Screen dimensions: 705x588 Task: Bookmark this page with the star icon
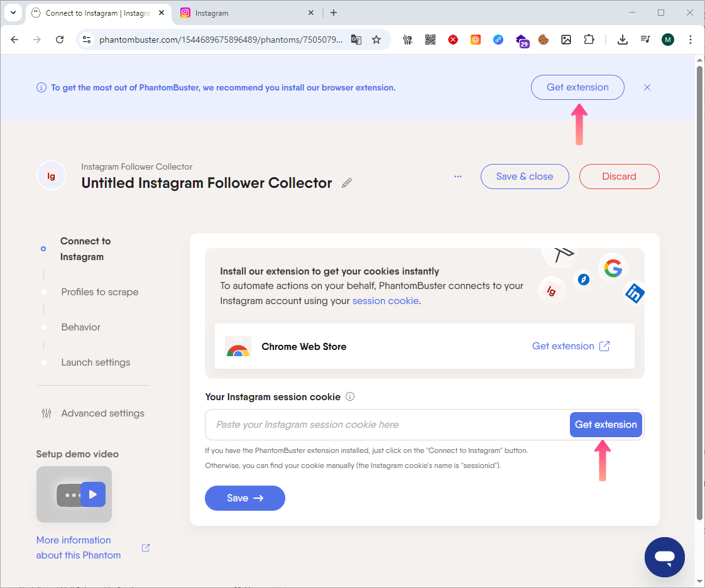point(376,40)
